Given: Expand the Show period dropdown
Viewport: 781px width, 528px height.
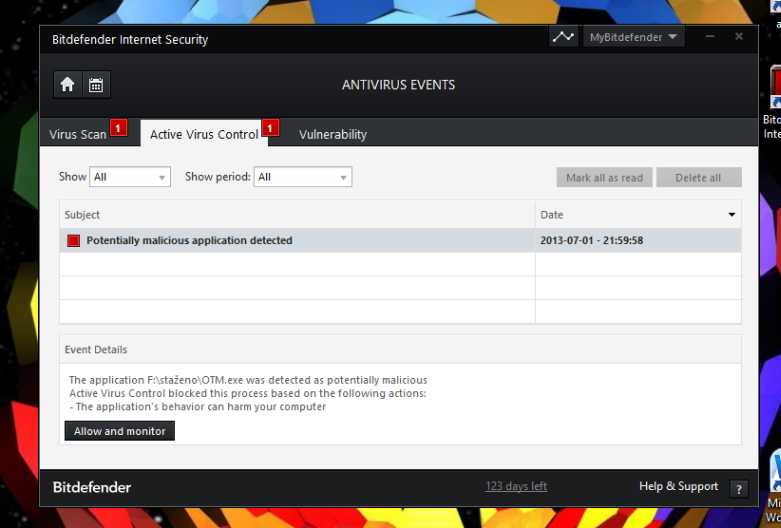Looking at the screenshot, I should pyautogui.click(x=303, y=177).
